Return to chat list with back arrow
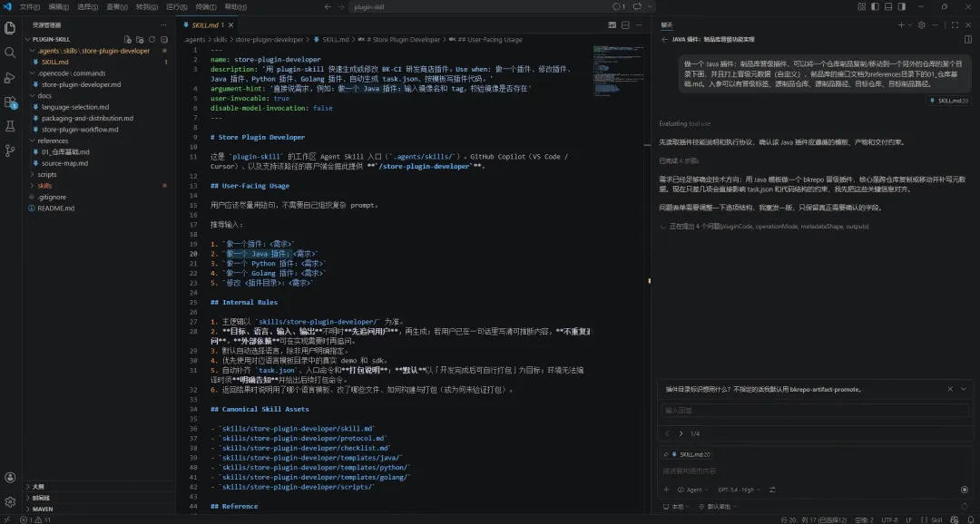Screen dimensions: 980x524 [663, 39]
